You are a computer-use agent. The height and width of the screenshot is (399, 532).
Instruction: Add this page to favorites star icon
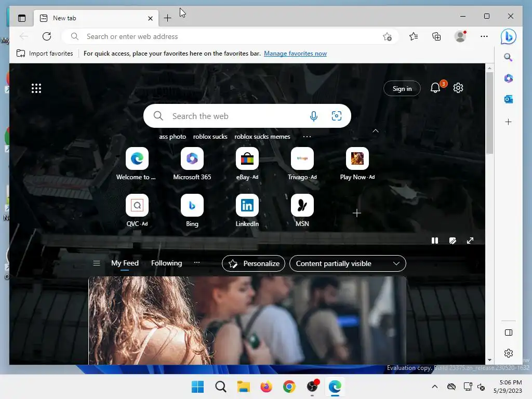click(387, 36)
